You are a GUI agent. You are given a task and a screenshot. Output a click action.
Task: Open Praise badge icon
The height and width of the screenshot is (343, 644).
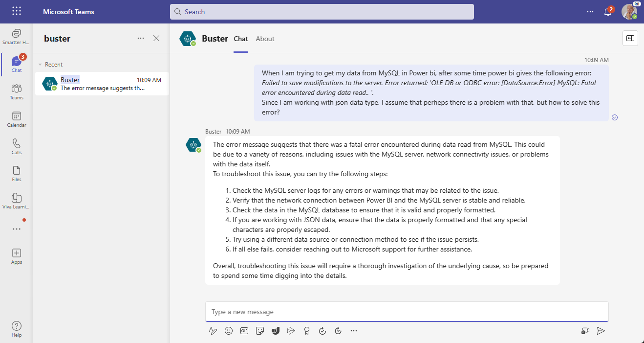click(307, 331)
